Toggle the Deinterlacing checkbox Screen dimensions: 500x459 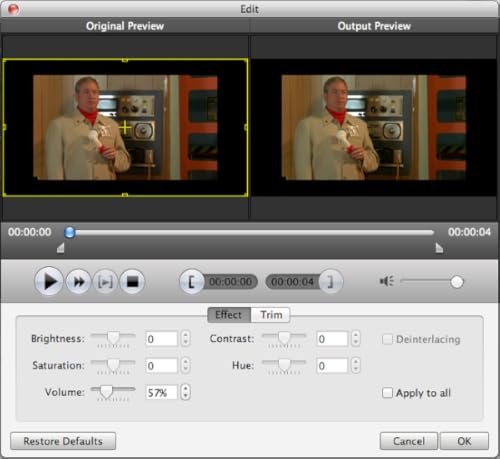pyautogui.click(x=387, y=339)
